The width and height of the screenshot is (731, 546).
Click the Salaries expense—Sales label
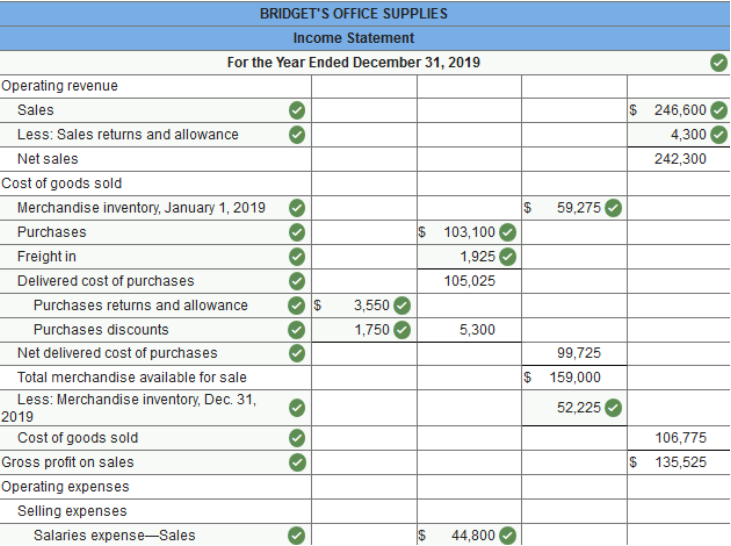[x=115, y=535]
